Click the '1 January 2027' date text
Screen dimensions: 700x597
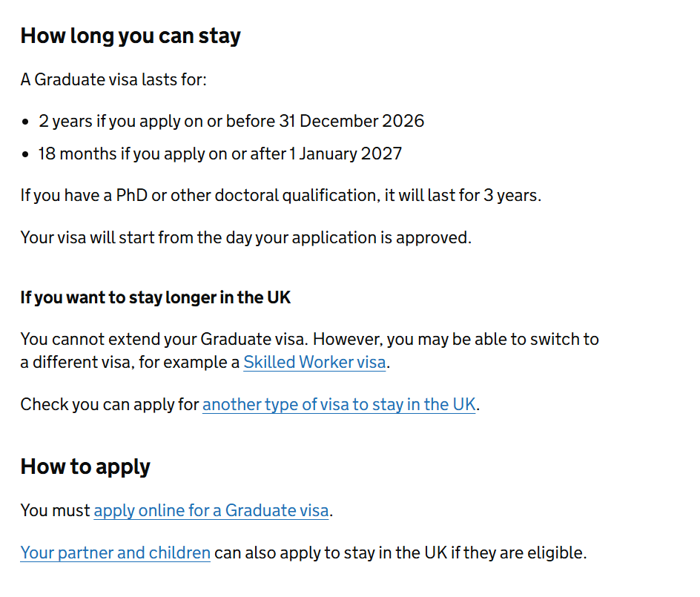click(346, 154)
